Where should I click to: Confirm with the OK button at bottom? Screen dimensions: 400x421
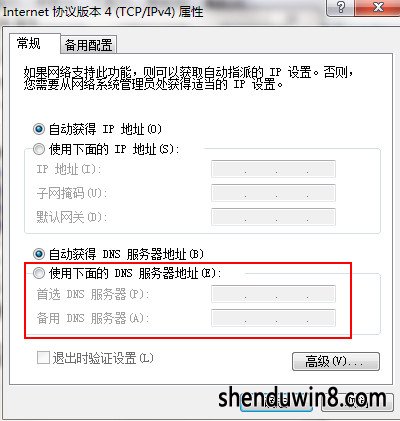276,402
